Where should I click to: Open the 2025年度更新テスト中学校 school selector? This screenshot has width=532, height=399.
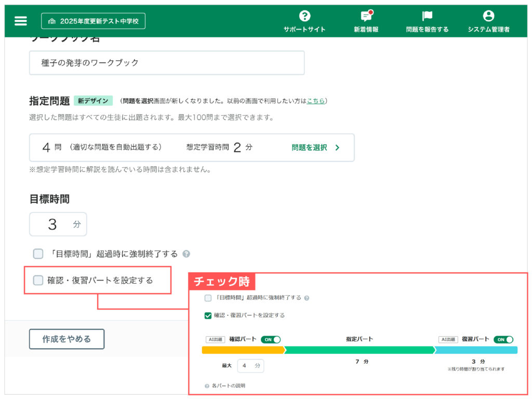pos(94,21)
